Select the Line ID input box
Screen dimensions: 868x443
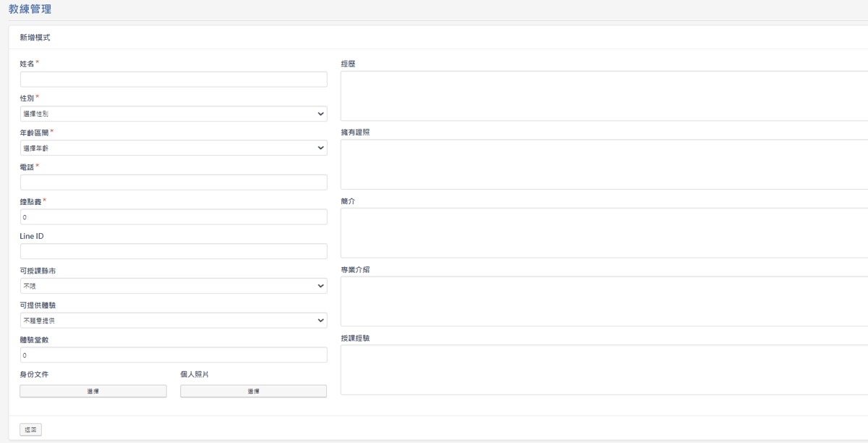click(174, 251)
